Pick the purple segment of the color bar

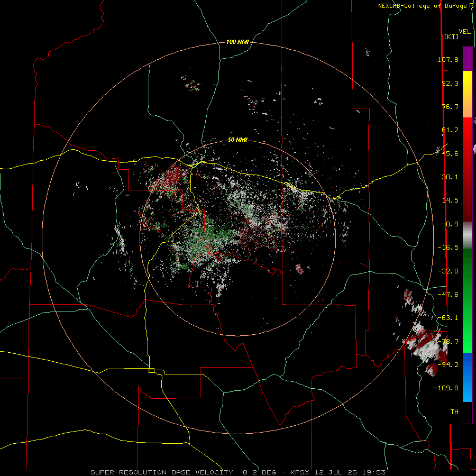[x=467, y=59]
